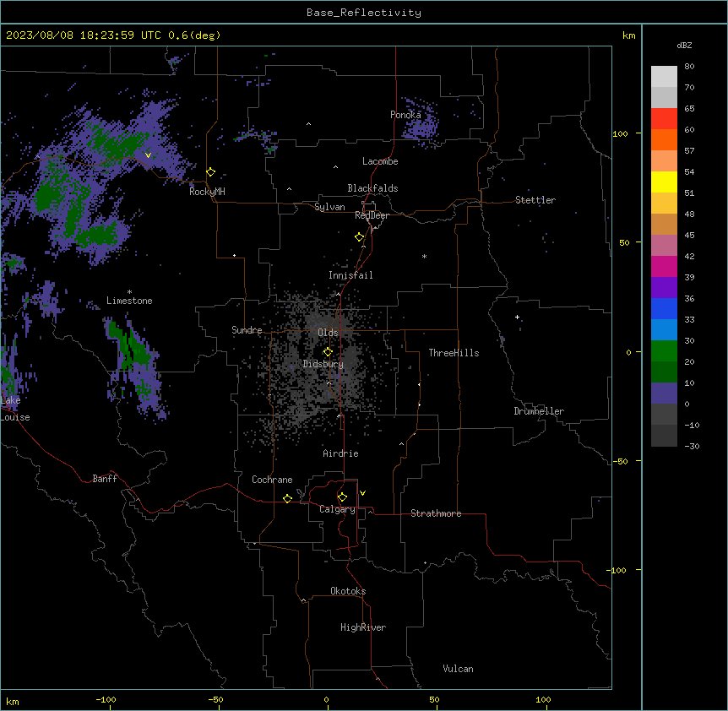728x711 pixels.
Task: Select the Drumheller label
Action: pos(539,411)
